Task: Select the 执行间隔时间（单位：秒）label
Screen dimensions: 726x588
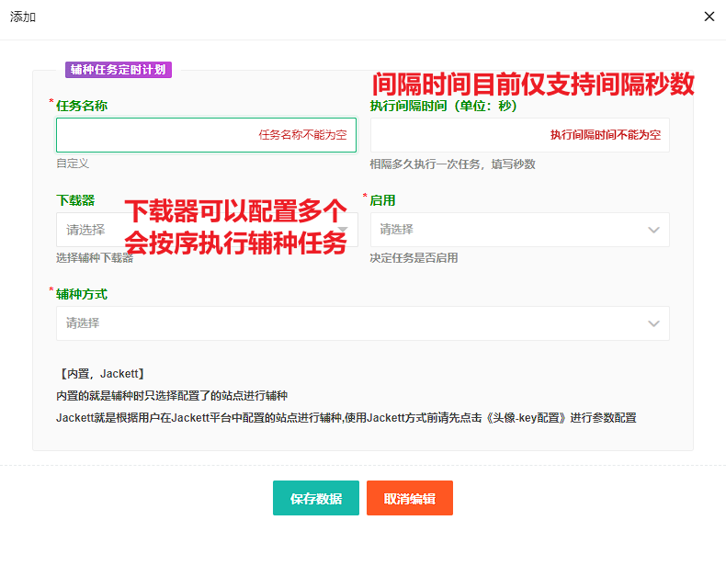Action: 444,106
